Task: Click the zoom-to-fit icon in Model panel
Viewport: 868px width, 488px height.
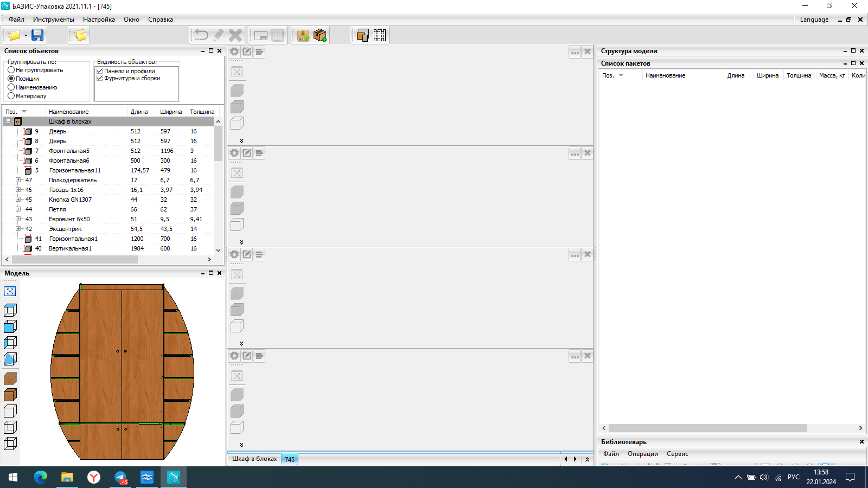Action: point(10,291)
